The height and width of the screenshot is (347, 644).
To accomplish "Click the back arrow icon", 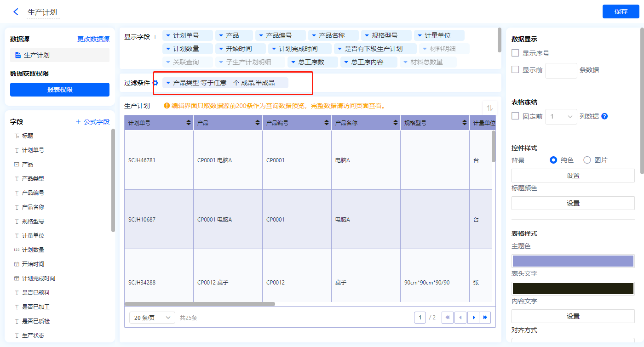I will point(16,12).
